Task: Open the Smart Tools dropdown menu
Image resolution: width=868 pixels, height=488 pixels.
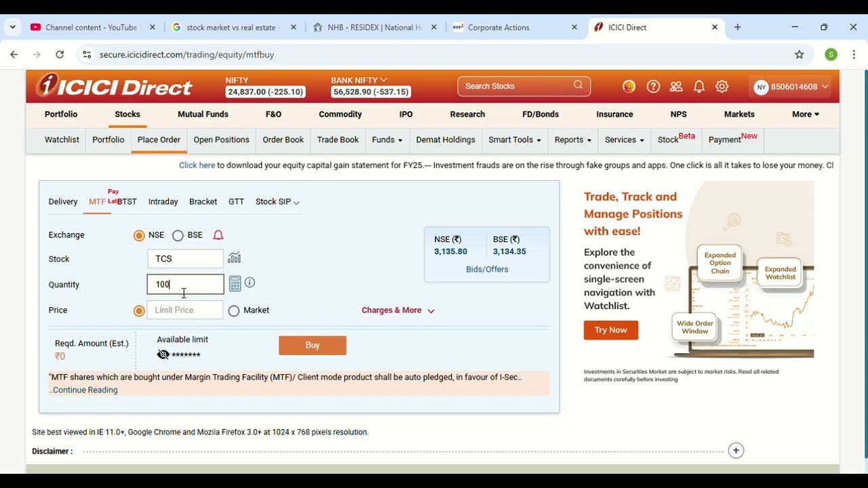Action: point(515,140)
